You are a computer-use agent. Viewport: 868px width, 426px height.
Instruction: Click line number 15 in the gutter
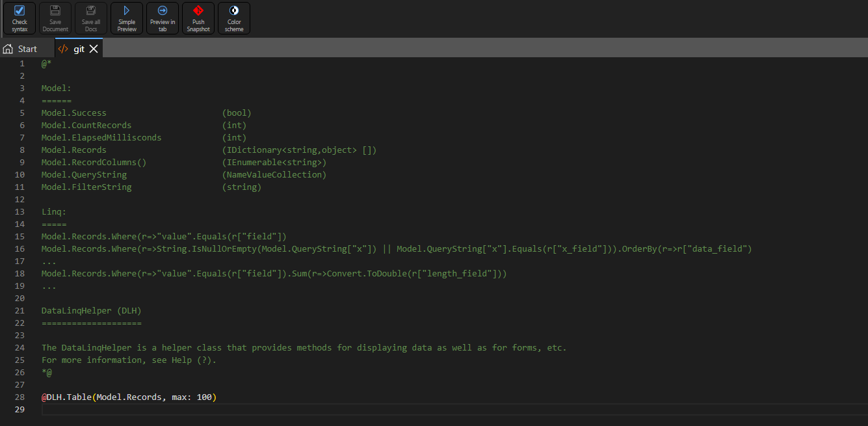pyautogui.click(x=20, y=236)
